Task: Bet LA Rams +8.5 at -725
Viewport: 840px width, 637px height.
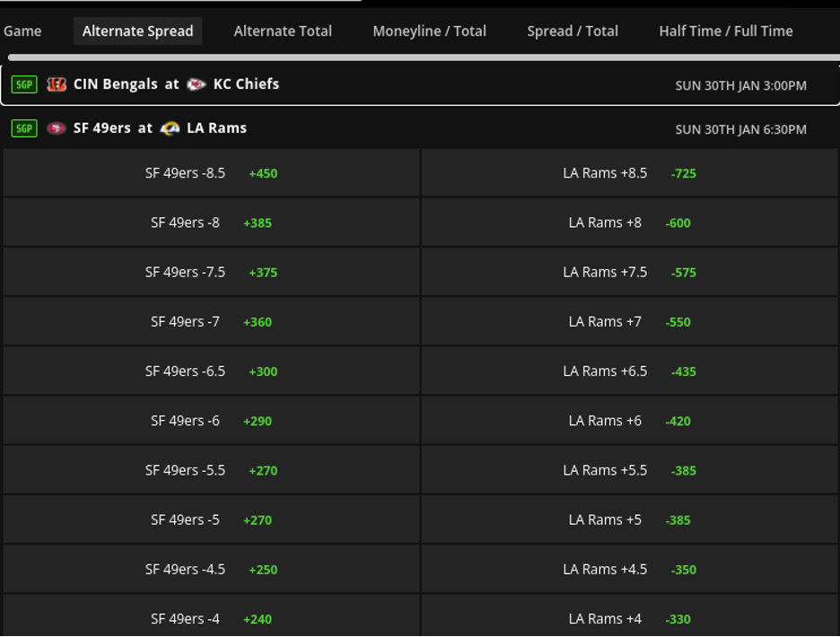Action: [630, 173]
